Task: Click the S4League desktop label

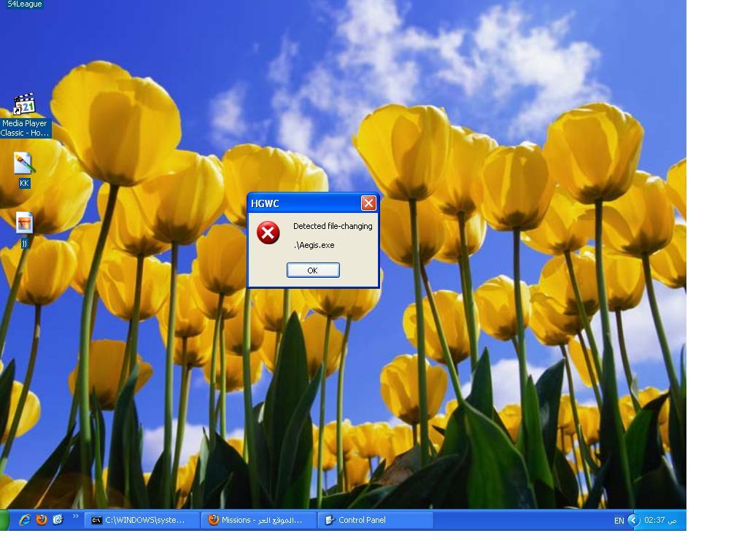Action: coord(24,4)
